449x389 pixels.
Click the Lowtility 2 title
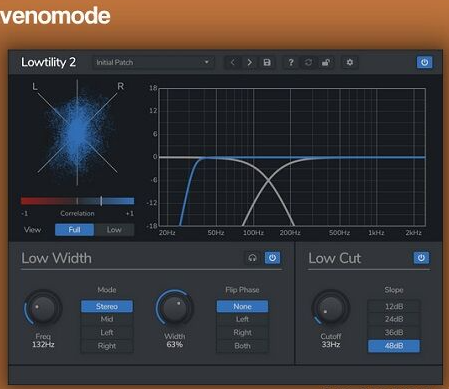tap(48, 62)
